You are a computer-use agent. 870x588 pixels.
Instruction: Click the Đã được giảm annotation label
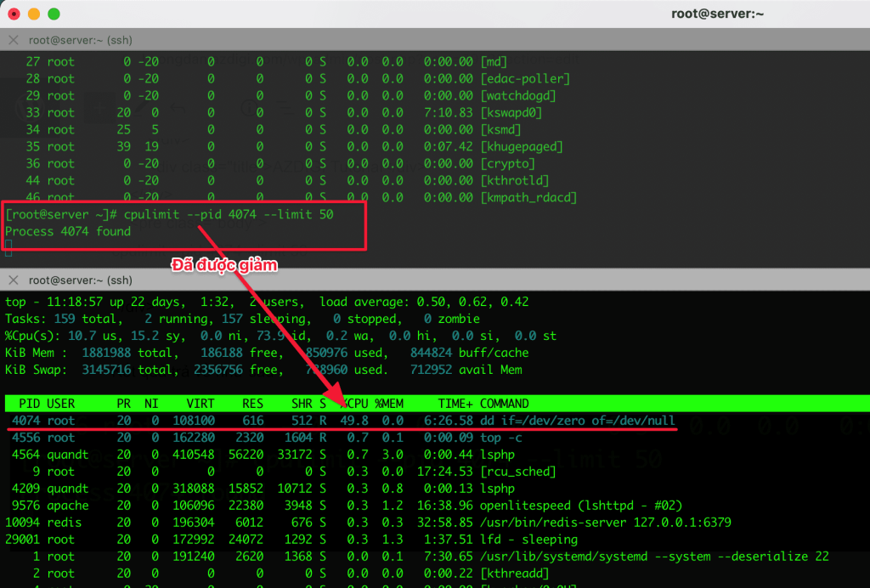point(223,264)
